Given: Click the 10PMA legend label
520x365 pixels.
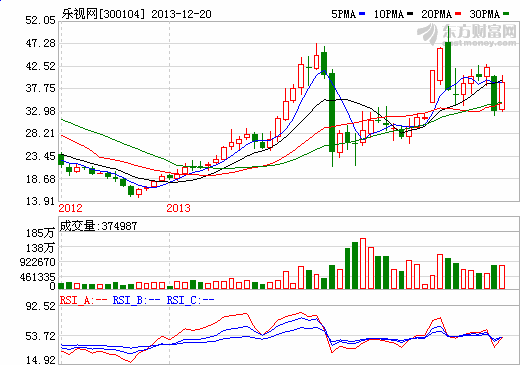Looking at the screenshot, I should (x=388, y=14).
